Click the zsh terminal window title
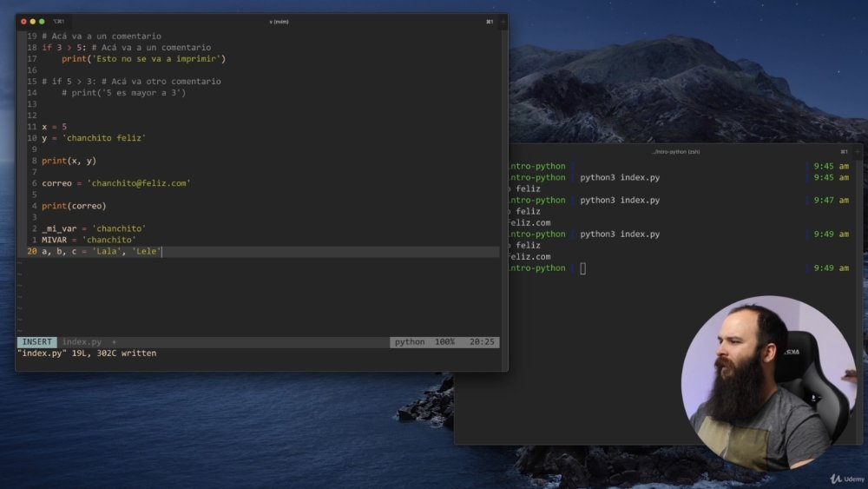868x489 pixels. click(676, 152)
